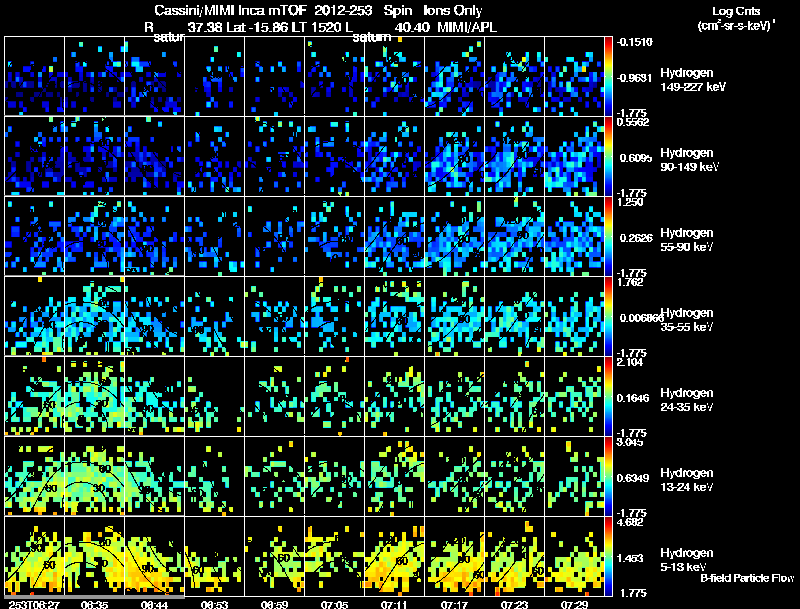Select the 24-35 keV panel at 06:59
Viewport: 800px width, 609px height.
click(274, 396)
